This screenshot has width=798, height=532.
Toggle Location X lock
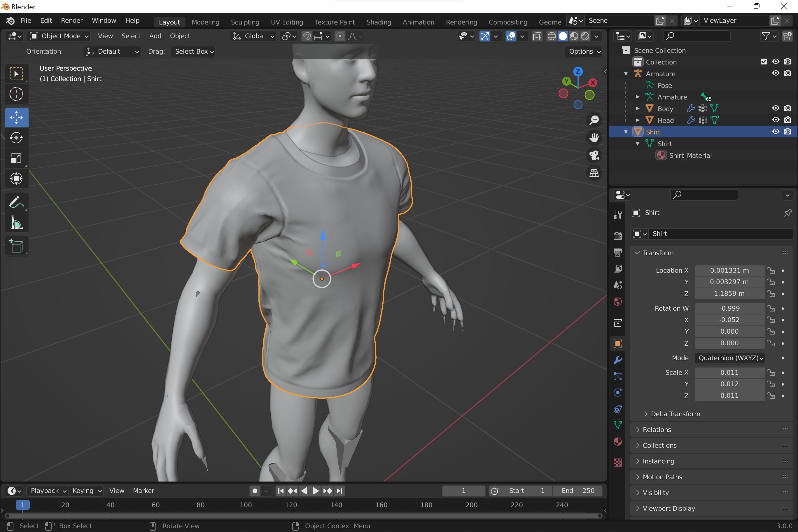pyautogui.click(x=771, y=270)
